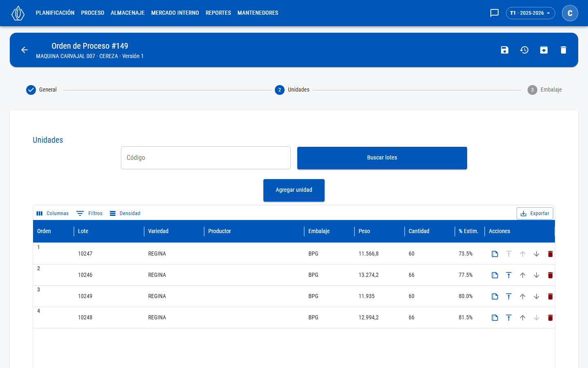Move lot 10246 to the top
The height and width of the screenshot is (368, 588).
(x=509, y=275)
